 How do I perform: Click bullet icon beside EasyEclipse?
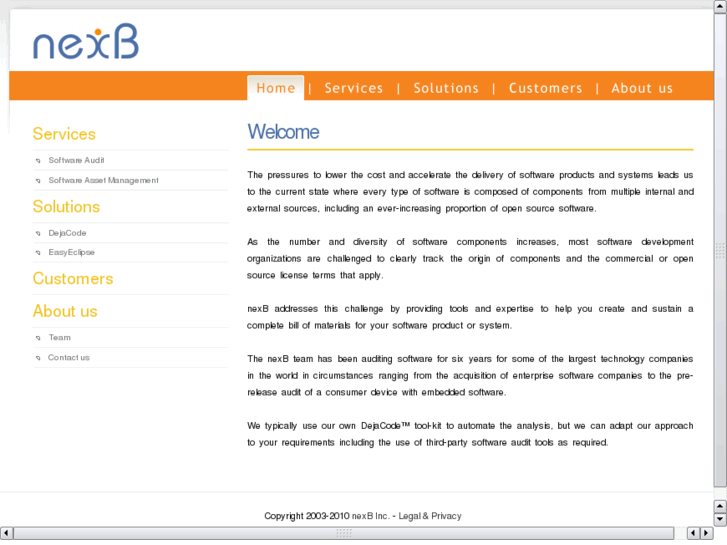pyautogui.click(x=38, y=253)
